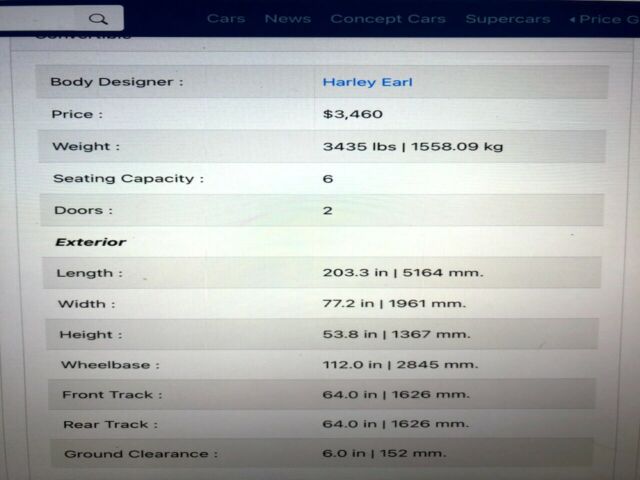640x480 pixels.
Task: Select the Front Track 64.0 in value
Action: pyautogui.click(x=396, y=394)
